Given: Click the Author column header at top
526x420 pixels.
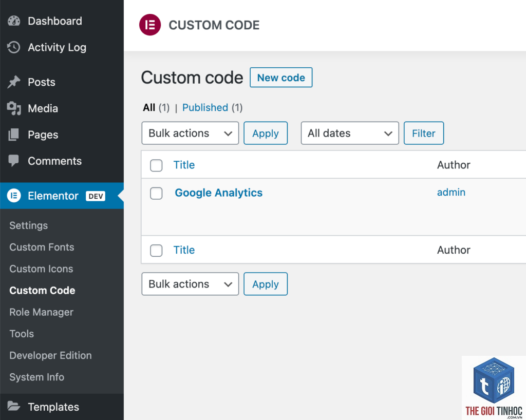Looking at the screenshot, I should (454, 165).
